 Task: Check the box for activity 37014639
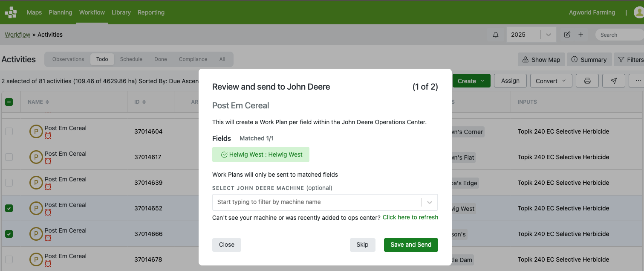pyautogui.click(x=9, y=183)
